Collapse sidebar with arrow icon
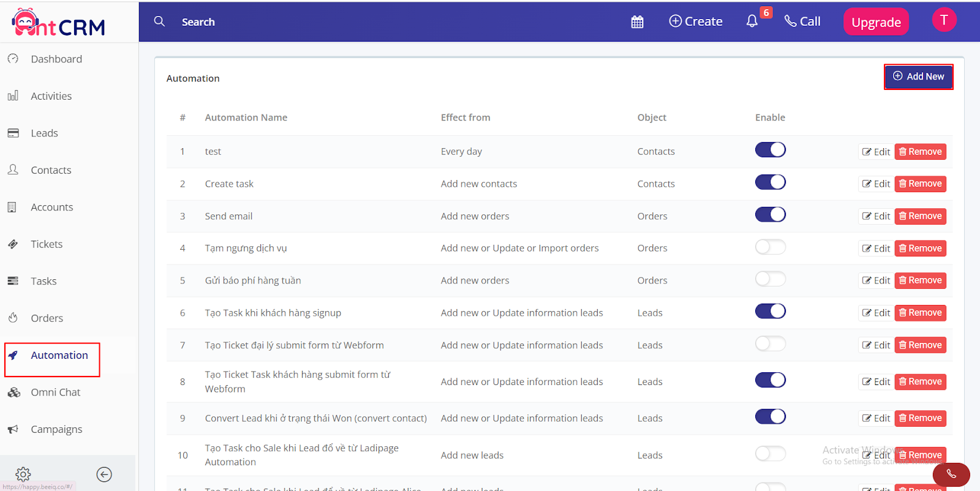The height and width of the screenshot is (491, 980). [104, 474]
